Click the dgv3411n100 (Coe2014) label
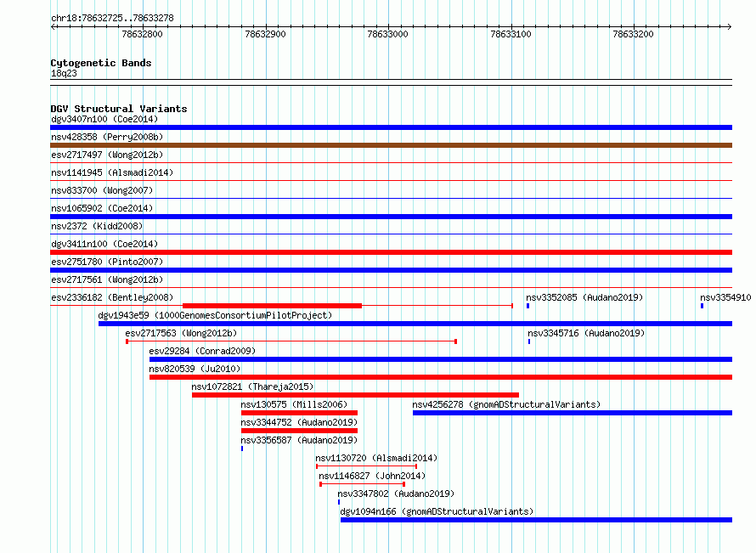This screenshot has height=553, width=756. (104, 244)
